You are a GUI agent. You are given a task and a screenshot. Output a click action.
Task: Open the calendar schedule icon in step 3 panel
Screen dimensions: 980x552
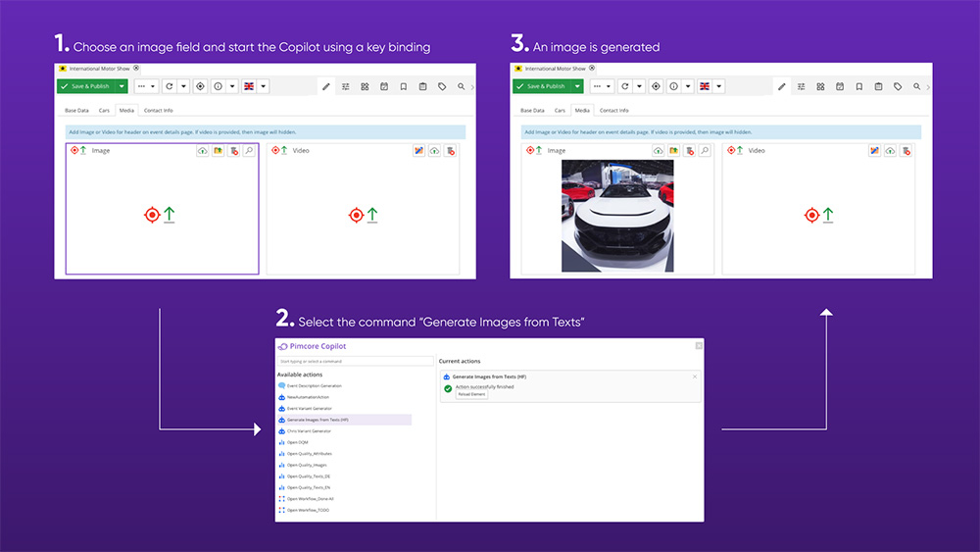(840, 87)
